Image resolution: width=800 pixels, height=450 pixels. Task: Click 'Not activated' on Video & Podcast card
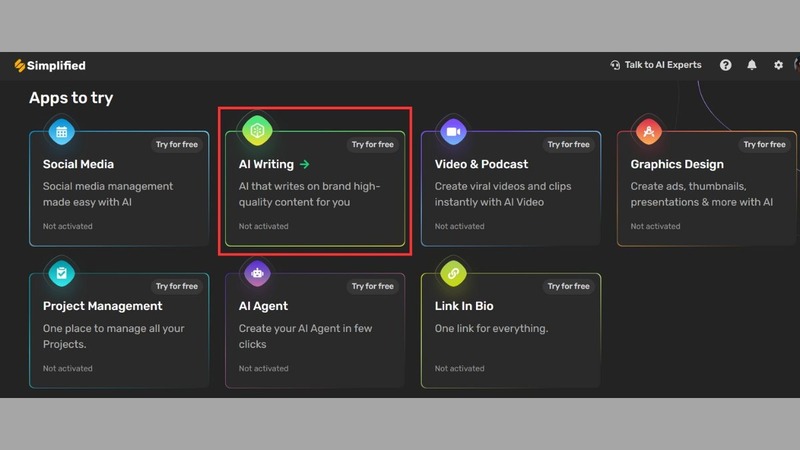tap(459, 226)
